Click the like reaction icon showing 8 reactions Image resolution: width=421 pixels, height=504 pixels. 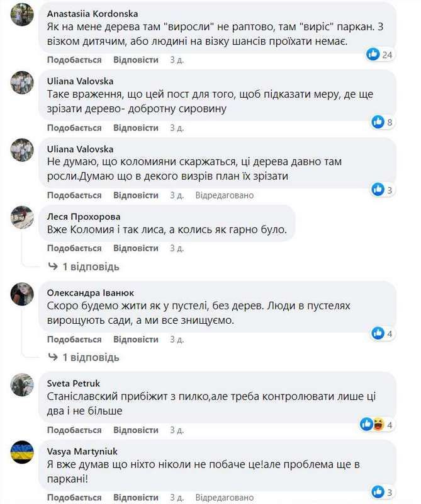tap(379, 121)
